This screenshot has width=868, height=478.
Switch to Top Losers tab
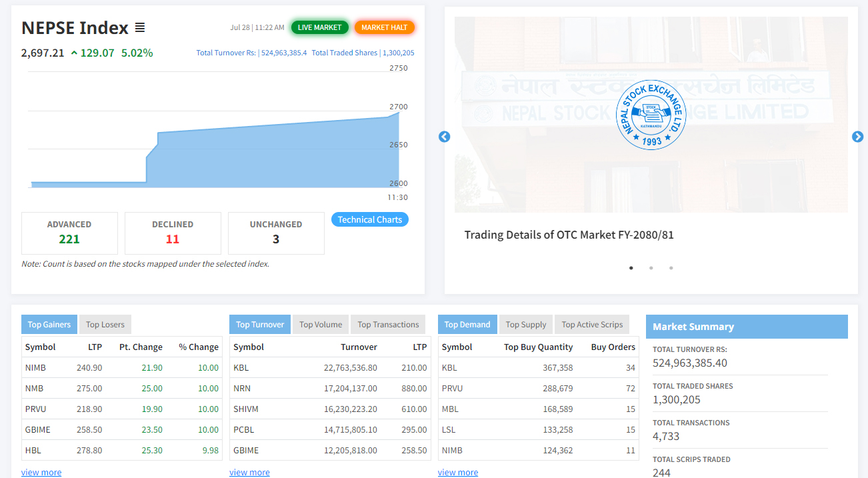click(105, 325)
